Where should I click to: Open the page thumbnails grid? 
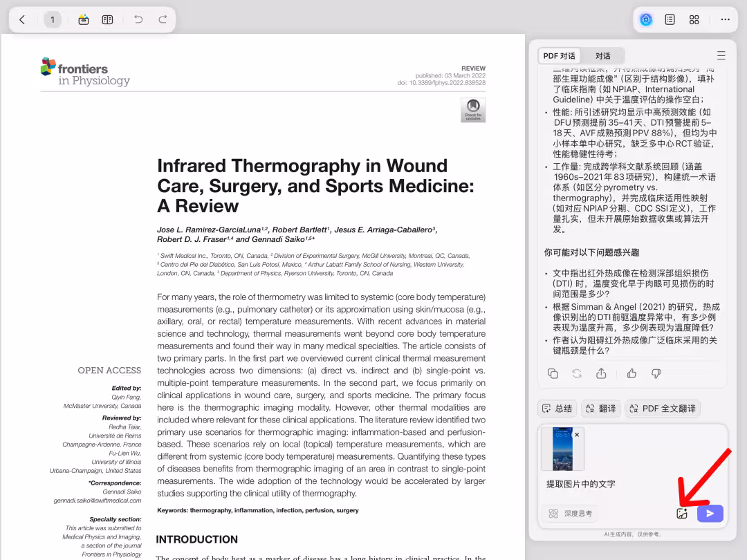click(x=694, y=19)
